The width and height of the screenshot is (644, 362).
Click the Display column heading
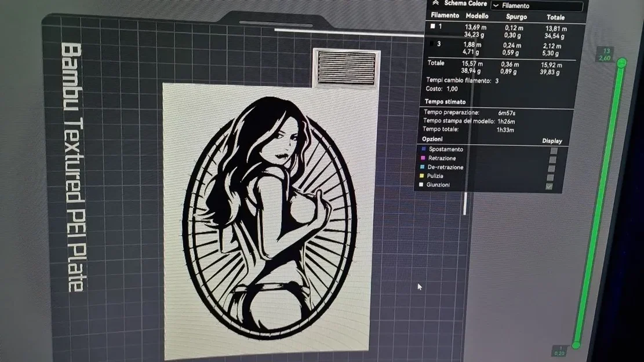pyautogui.click(x=552, y=141)
